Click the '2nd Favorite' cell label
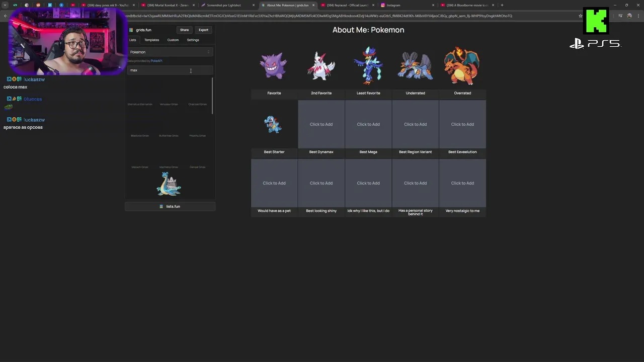Image resolution: width=644 pixels, height=362 pixels. [x=321, y=93]
